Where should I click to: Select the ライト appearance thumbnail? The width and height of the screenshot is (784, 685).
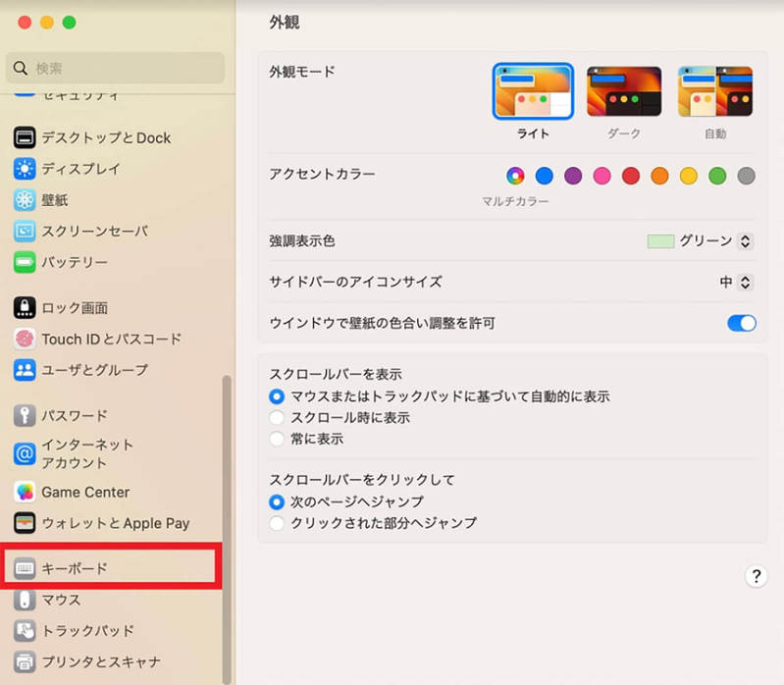[x=533, y=91]
